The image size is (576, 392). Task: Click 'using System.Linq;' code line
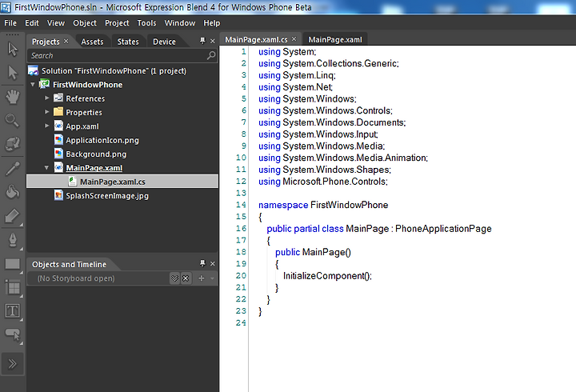(297, 75)
